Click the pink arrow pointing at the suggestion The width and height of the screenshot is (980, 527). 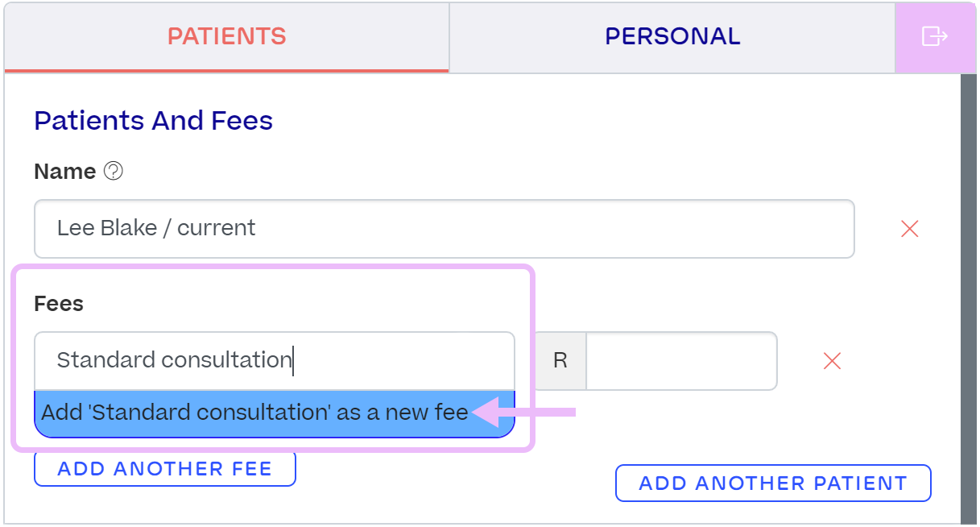[x=524, y=413]
